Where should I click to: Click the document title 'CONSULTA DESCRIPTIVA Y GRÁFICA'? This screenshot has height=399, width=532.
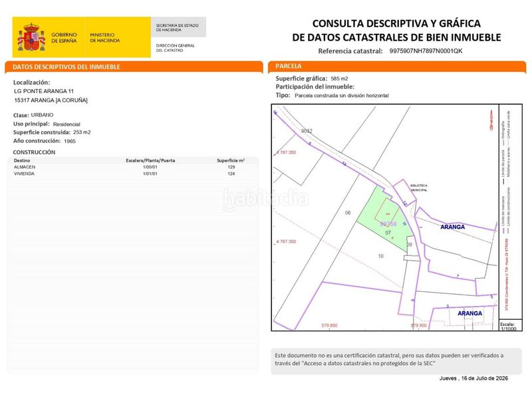coord(396,23)
